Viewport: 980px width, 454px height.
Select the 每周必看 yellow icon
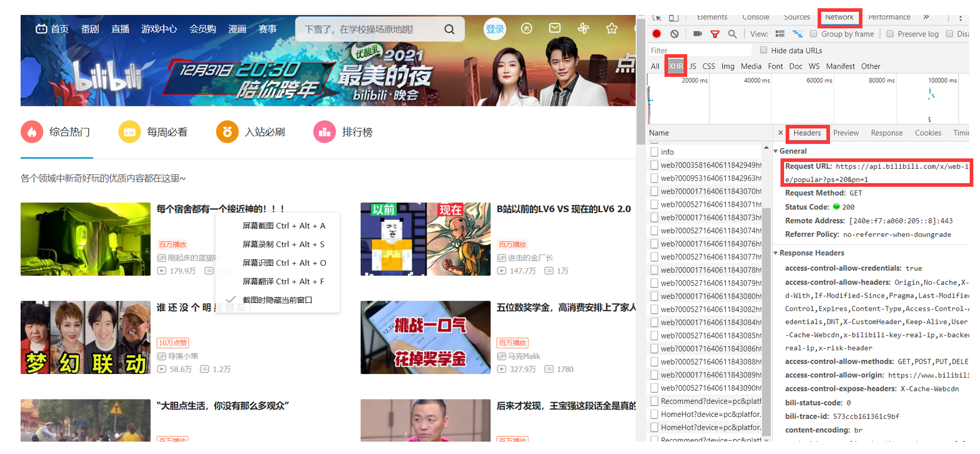tap(129, 132)
